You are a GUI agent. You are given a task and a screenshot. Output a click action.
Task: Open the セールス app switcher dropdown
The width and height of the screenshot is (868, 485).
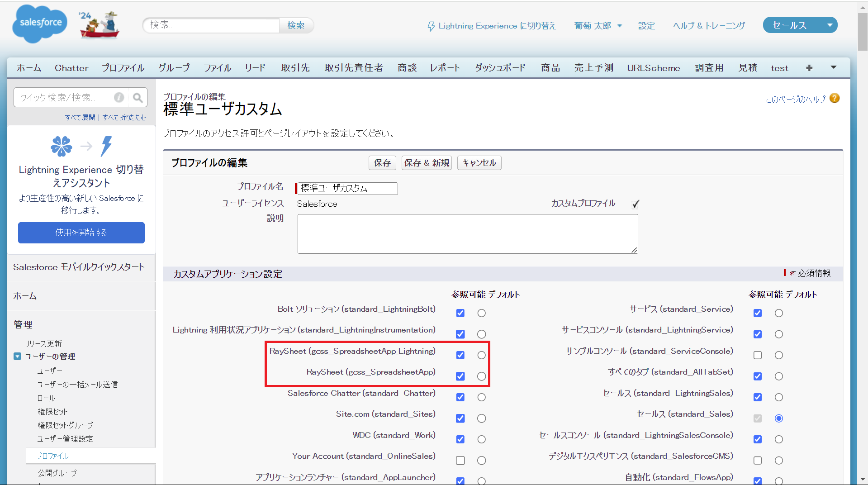point(800,25)
